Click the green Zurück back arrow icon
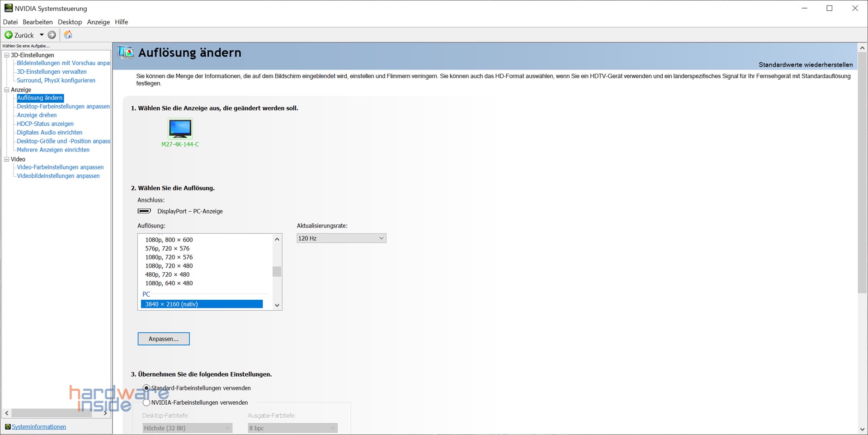Image resolution: width=868 pixels, height=435 pixels. 9,35
